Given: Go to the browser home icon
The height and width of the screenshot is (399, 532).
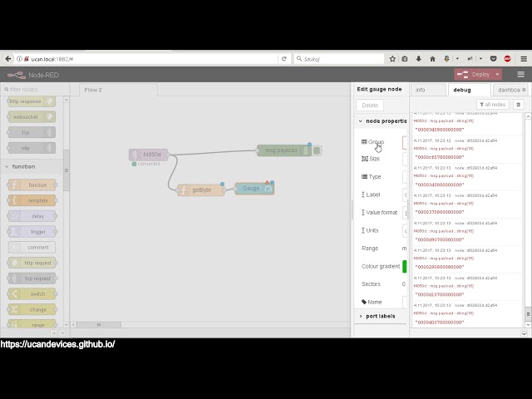Looking at the screenshot, I should [x=432, y=59].
